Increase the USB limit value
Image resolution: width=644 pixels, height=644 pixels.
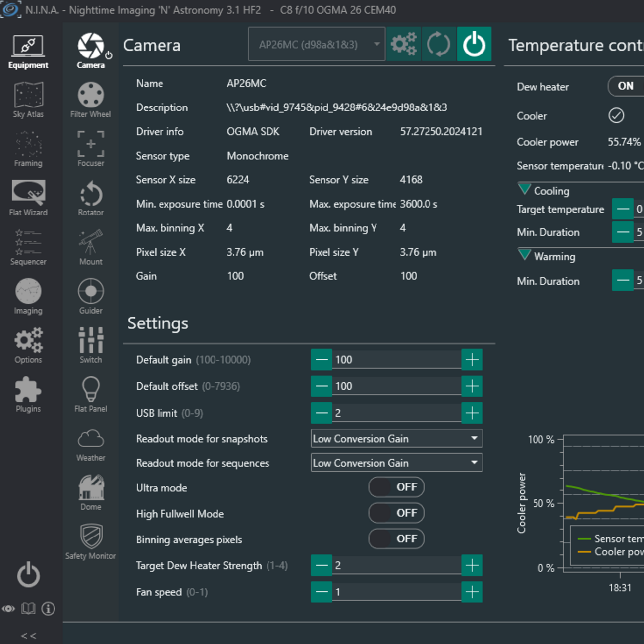[x=472, y=413]
